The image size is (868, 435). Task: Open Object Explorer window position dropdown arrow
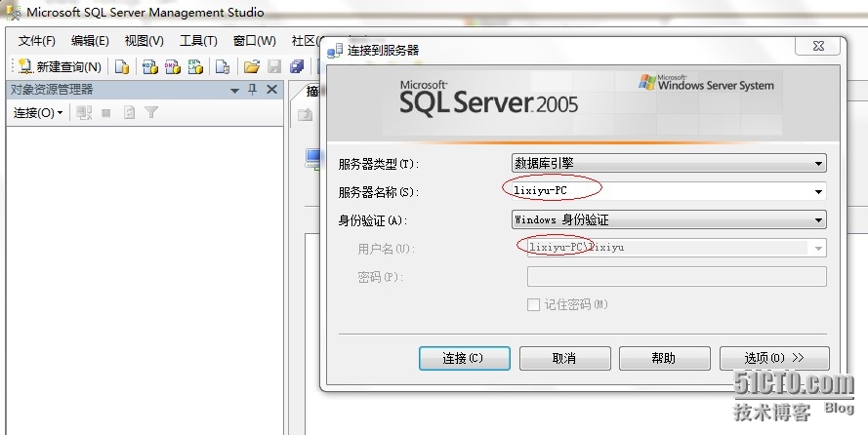point(234,90)
